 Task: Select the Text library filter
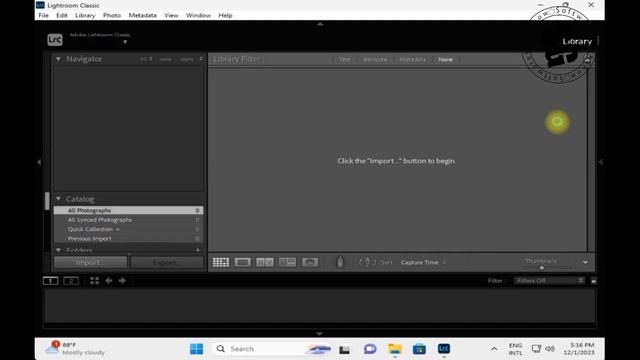click(x=344, y=60)
